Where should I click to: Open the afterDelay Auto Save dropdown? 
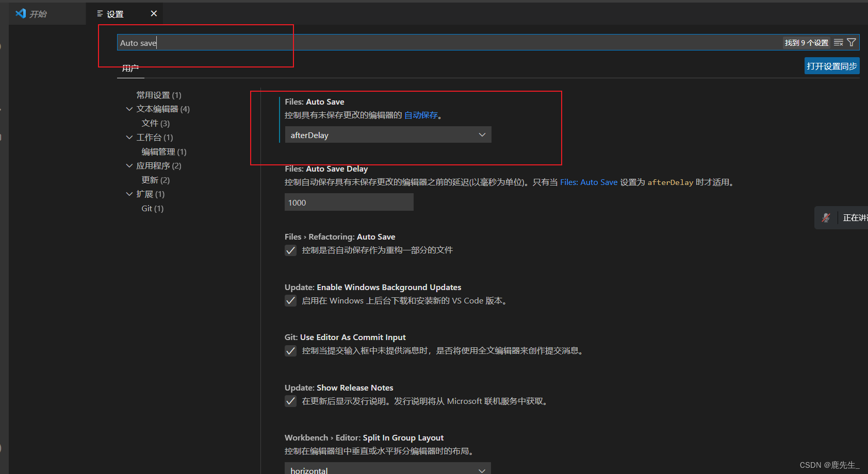388,135
